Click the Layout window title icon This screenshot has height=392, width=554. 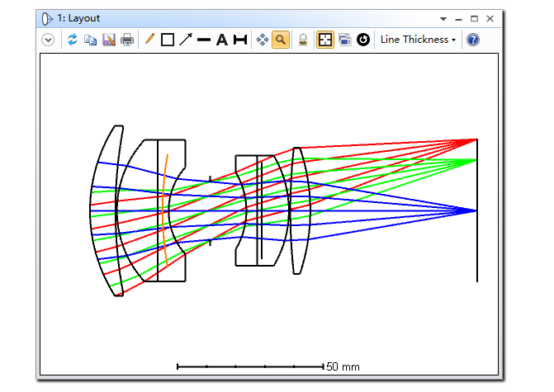coord(47,19)
